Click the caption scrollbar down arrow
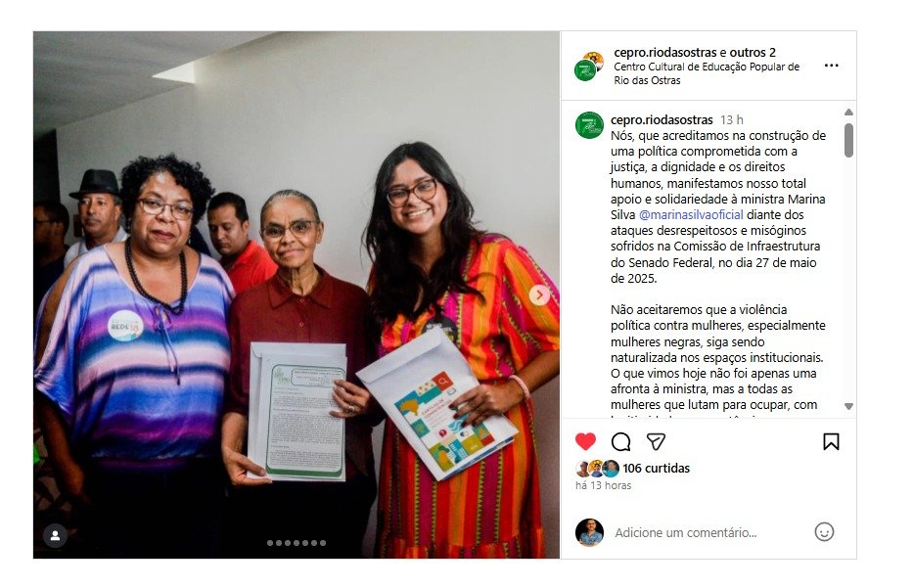The image size is (913, 588). pyautogui.click(x=848, y=406)
